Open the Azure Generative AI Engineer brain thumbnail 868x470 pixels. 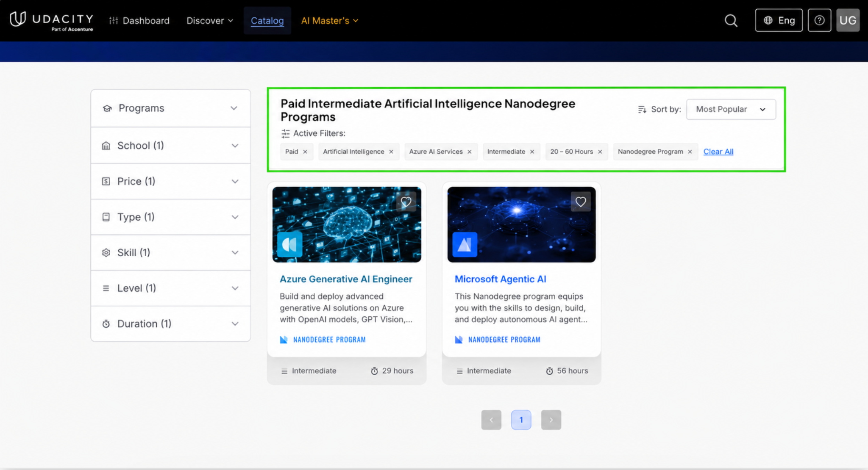(x=347, y=224)
